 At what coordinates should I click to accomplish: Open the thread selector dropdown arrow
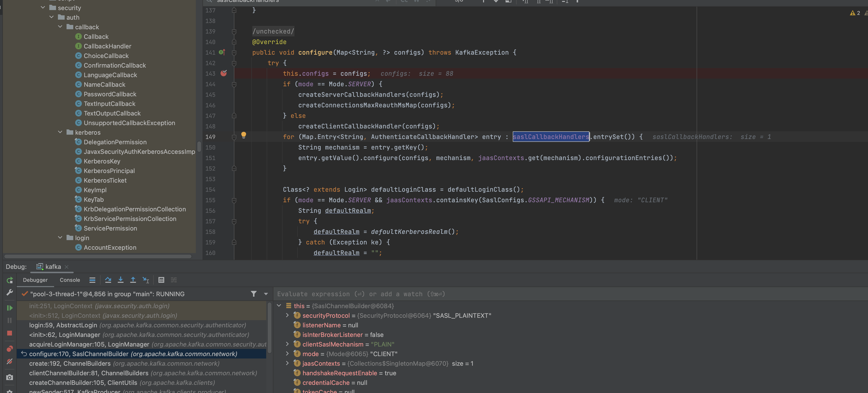pyautogui.click(x=266, y=294)
